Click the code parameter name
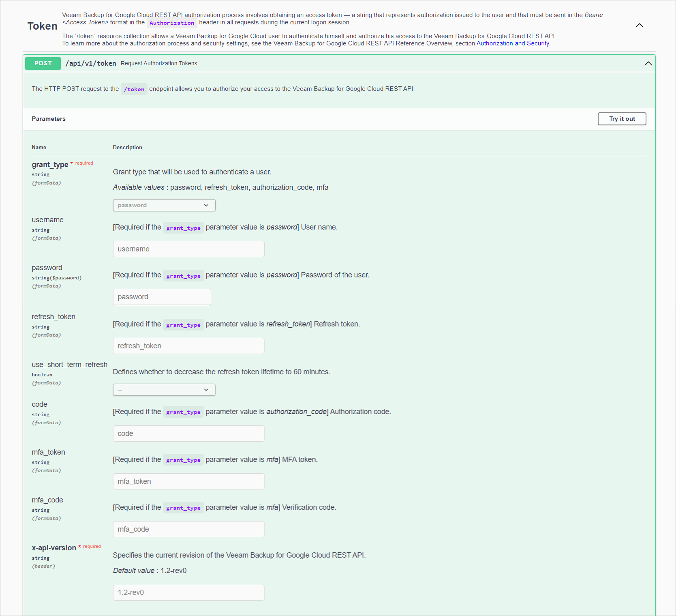676x616 pixels. (x=40, y=404)
